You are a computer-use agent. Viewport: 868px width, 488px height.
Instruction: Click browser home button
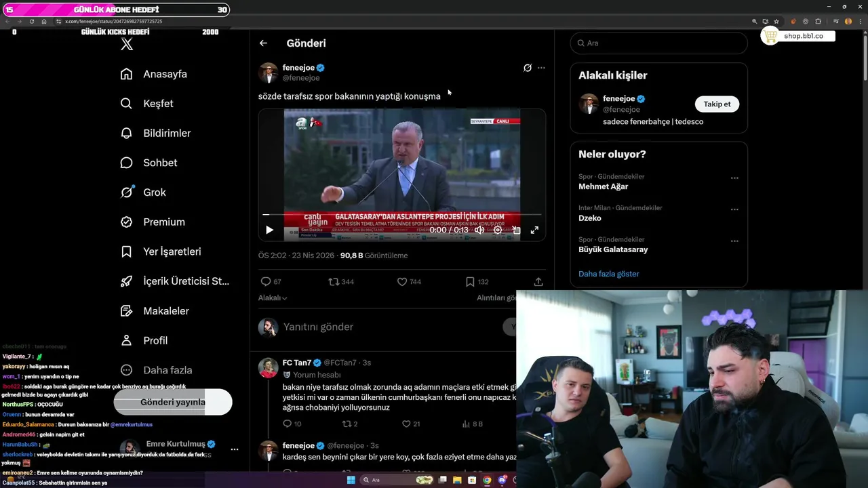[x=44, y=21]
